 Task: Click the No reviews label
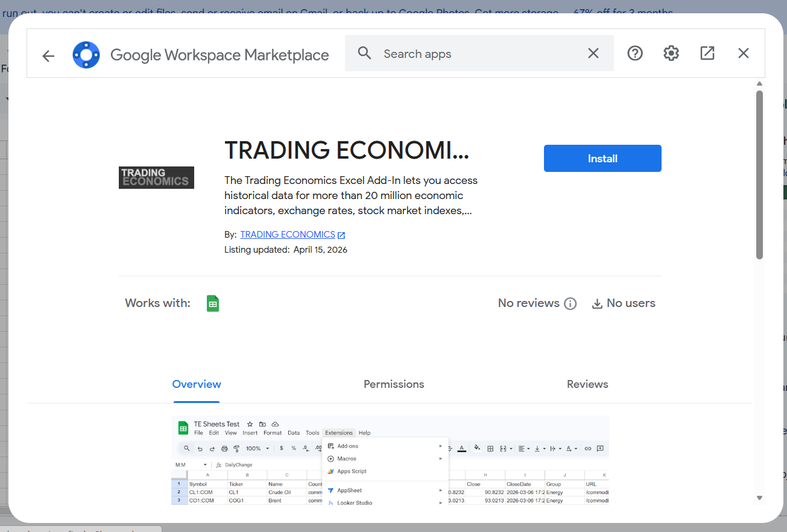[x=529, y=303]
